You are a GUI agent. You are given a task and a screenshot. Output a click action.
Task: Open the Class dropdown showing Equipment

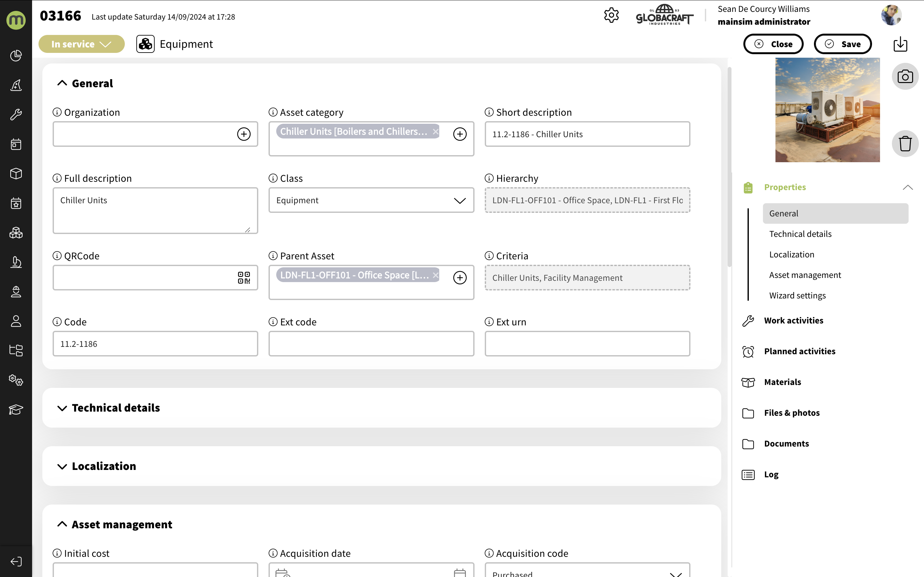click(x=371, y=200)
